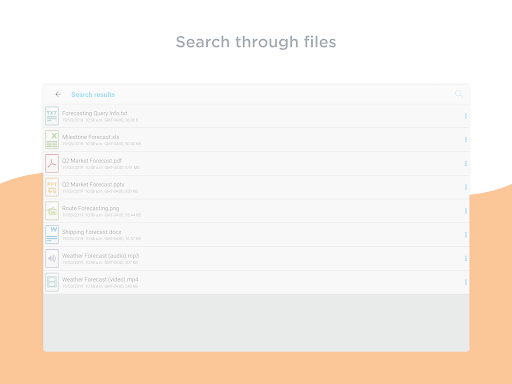Click the Search results title
Image resolution: width=512 pixels, height=384 pixels.
[x=93, y=95]
